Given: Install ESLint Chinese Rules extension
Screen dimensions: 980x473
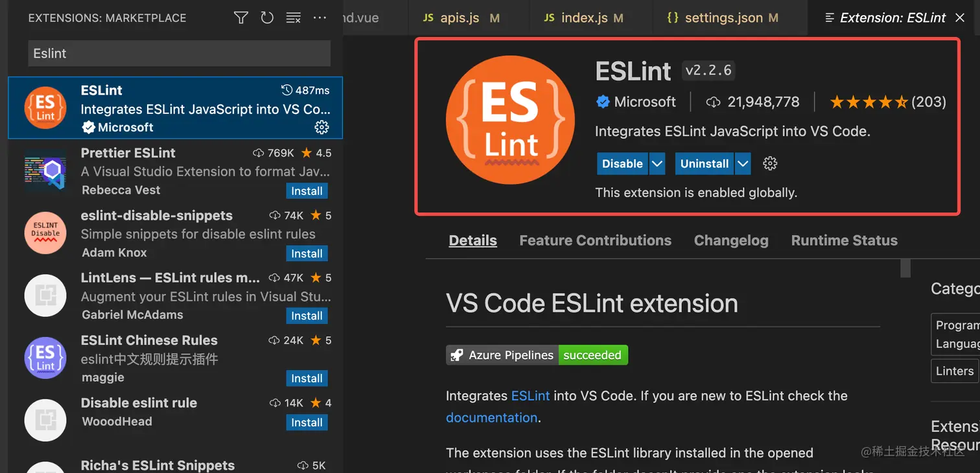Looking at the screenshot, I should pos(307,378).
